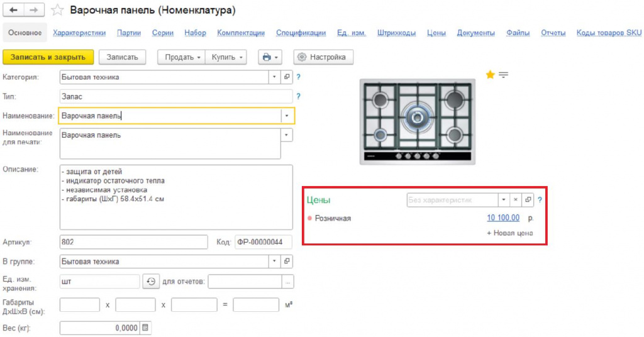Image resolution: width=644 pixels, height=337 pixels.
Task: Clear the characteristics field with X icon
Action: click(x=516, y=200)
